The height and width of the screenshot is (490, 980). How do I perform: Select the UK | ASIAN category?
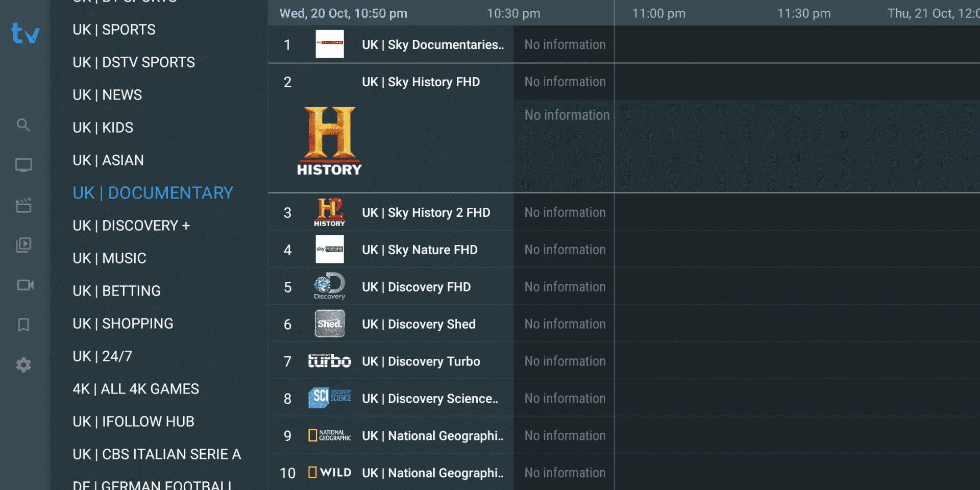click(108, 160)
